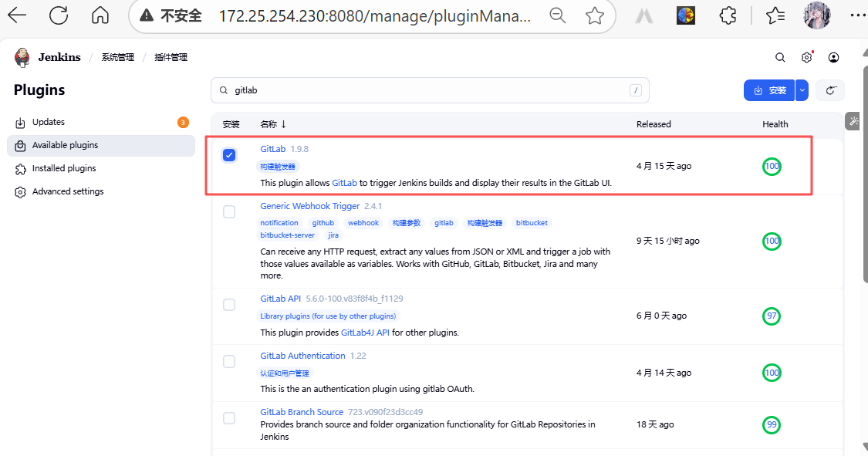Viewport: 868px width, 456px height.
Task: Click the updates badge showing 3
Action: coord(183,123)
